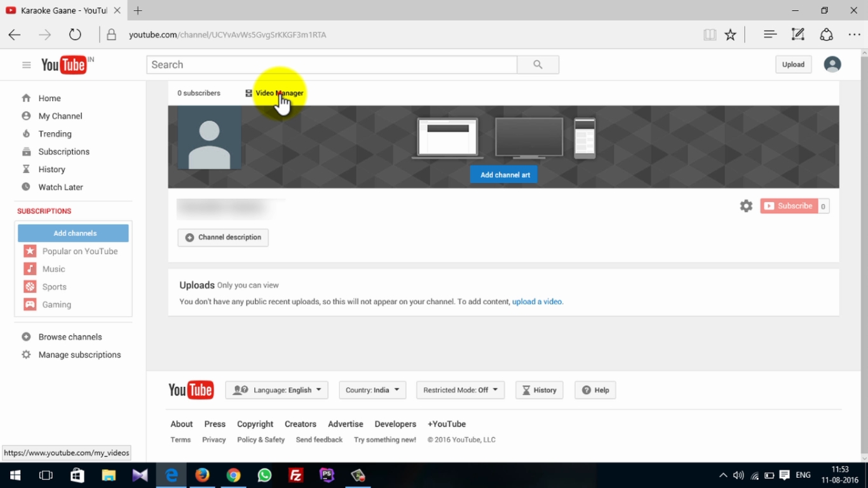Open the Try something new! link
This screenshot has width=868, height=488.
[385, 440]
